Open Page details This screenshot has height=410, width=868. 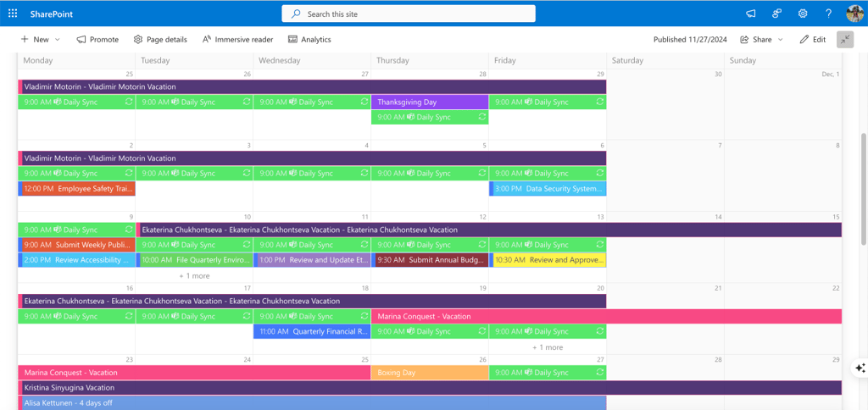[160, 39]
